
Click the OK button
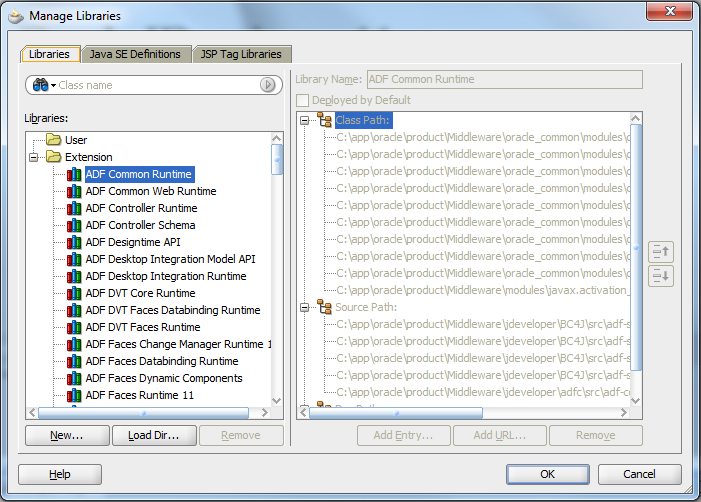[548, 474]
